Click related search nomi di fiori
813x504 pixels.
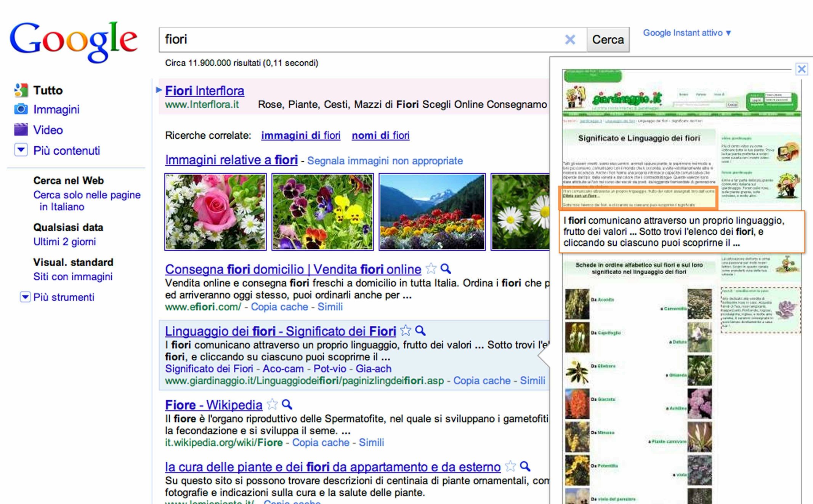tap(380, 135)
